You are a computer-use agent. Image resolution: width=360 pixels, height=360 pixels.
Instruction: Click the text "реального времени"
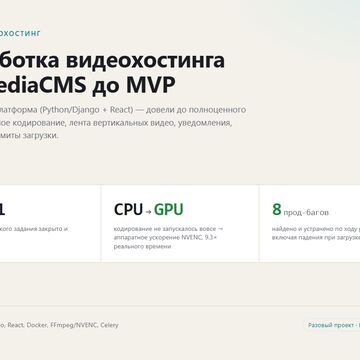[142, 247]
